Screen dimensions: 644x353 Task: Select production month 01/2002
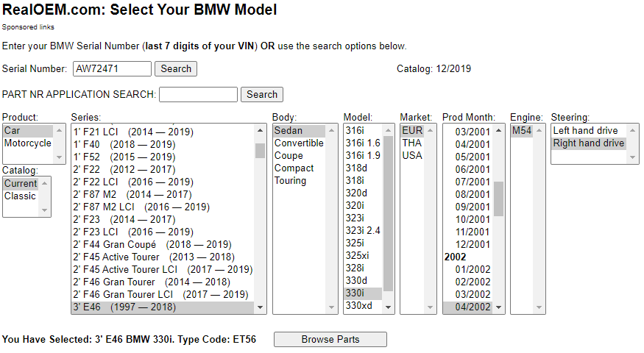point(468,270)
